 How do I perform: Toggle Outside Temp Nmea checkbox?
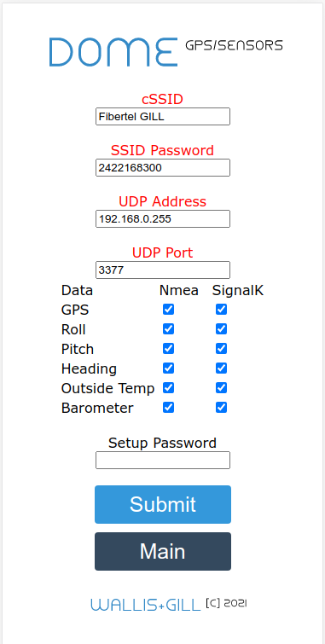168,388
